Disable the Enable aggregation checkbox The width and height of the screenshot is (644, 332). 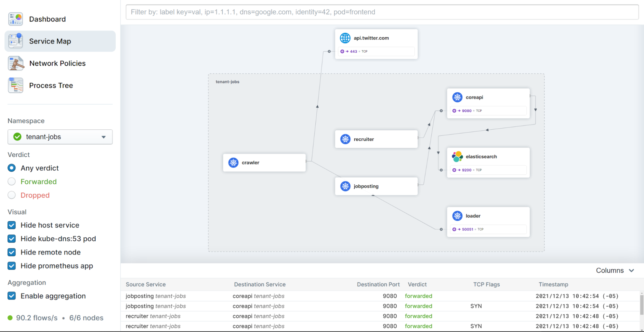tap(12, 296)
